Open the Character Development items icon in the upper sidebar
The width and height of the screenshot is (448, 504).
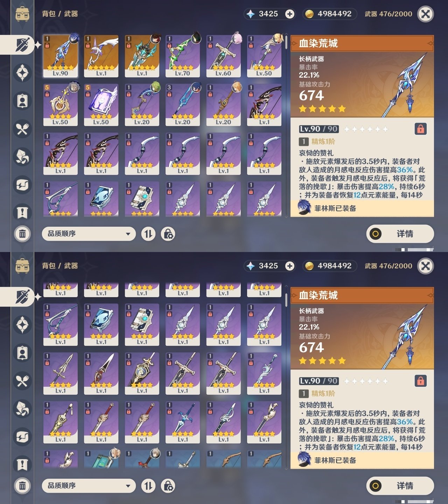pos(22,101)
